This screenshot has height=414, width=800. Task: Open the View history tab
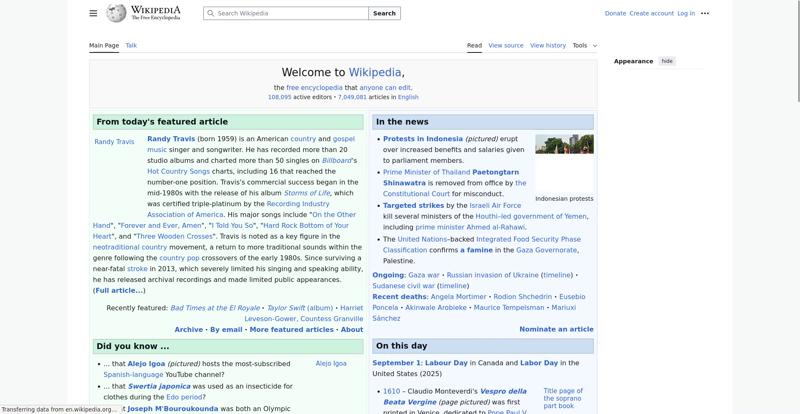[548, 45]
